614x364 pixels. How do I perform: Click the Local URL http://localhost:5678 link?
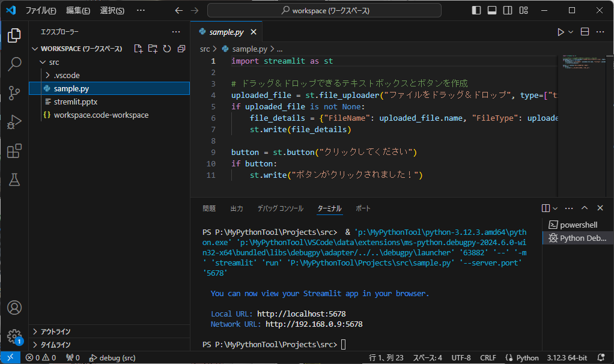pyautogui.click(x=301, y=314)
